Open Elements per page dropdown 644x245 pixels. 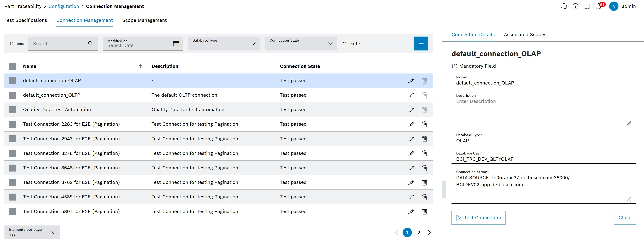point(32,232)
